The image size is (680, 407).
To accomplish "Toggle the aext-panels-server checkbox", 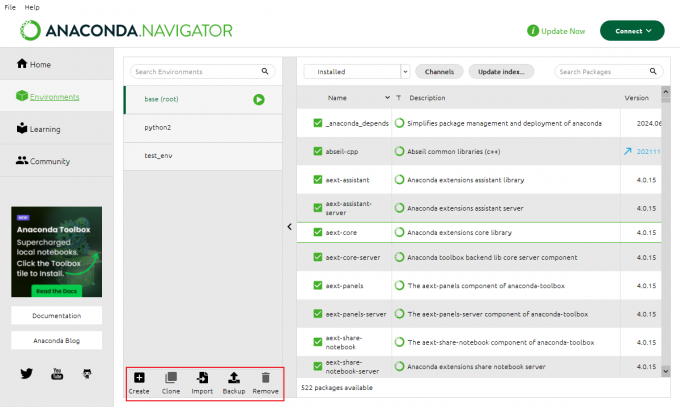I will tap(318, 314).
